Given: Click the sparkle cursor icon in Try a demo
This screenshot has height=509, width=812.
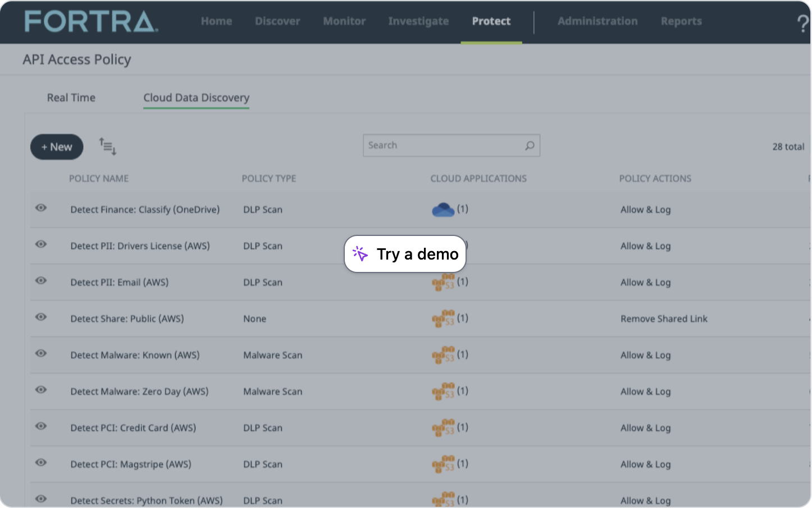Looking at the screenshot, I should pyautogui.click(x=360, y=254).
